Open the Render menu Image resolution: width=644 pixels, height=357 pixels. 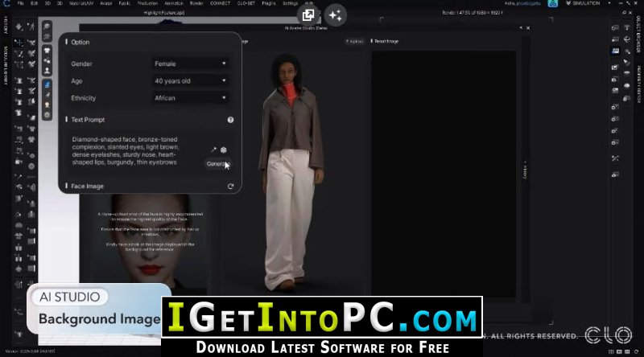196,3
